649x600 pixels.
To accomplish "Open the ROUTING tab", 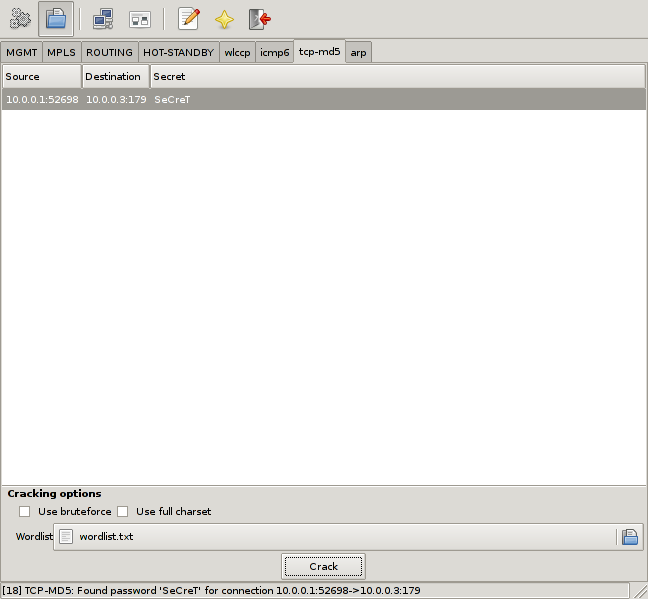I will (x=109, y=53).
